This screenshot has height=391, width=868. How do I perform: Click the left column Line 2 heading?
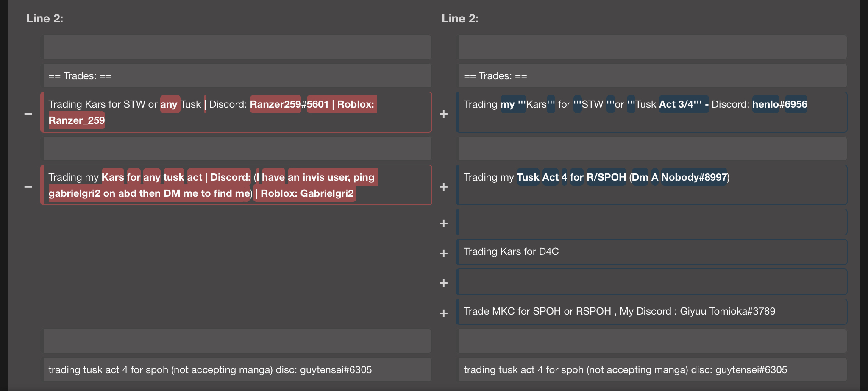click(x=45, y=19)
